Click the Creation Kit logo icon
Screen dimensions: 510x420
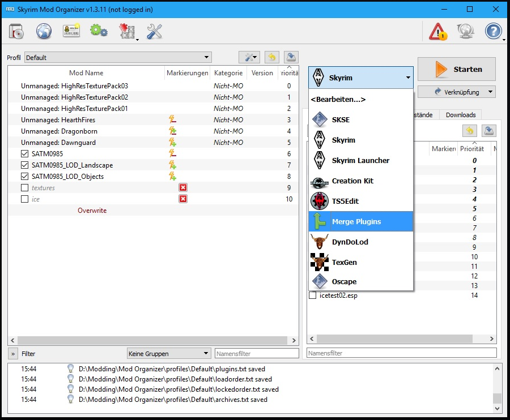point(320,183)
